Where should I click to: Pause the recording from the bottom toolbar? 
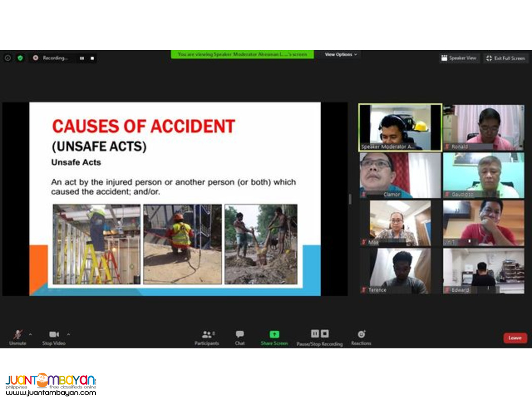314,334
